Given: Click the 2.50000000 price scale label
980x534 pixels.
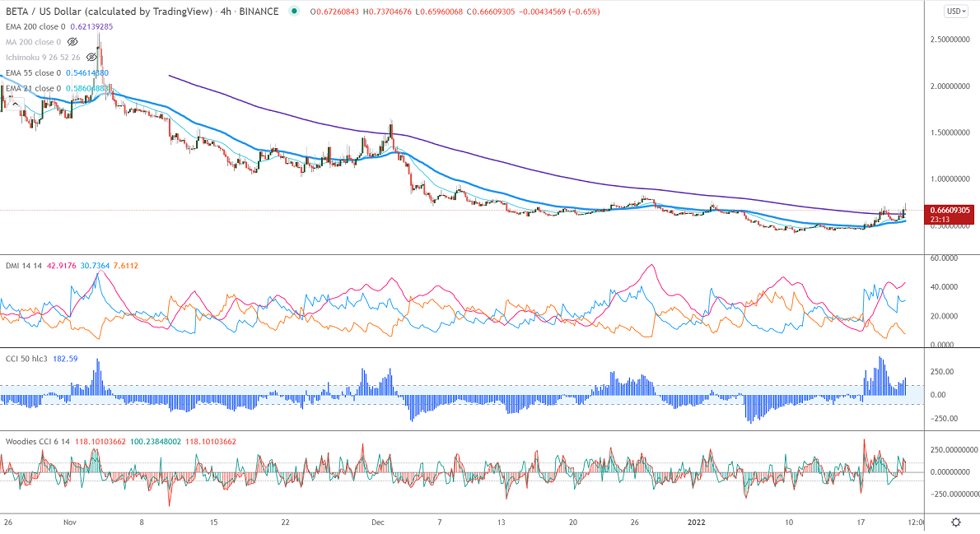Looking at the screenshot, I should click(x=950, y=39).
